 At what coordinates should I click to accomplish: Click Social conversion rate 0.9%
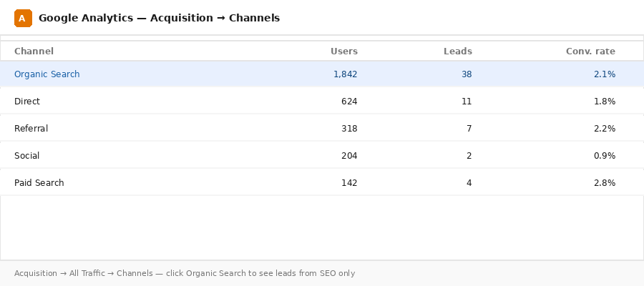point(605,156)
